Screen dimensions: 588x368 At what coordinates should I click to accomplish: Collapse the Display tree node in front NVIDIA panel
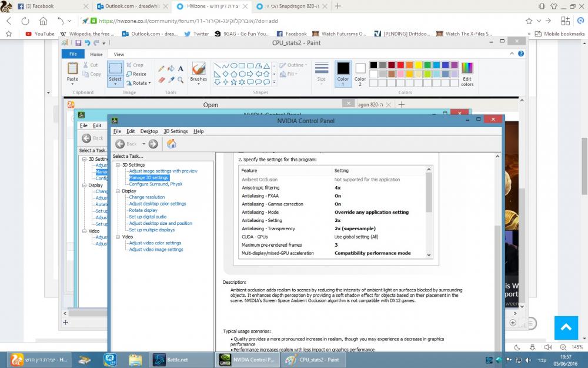(118, 191)
